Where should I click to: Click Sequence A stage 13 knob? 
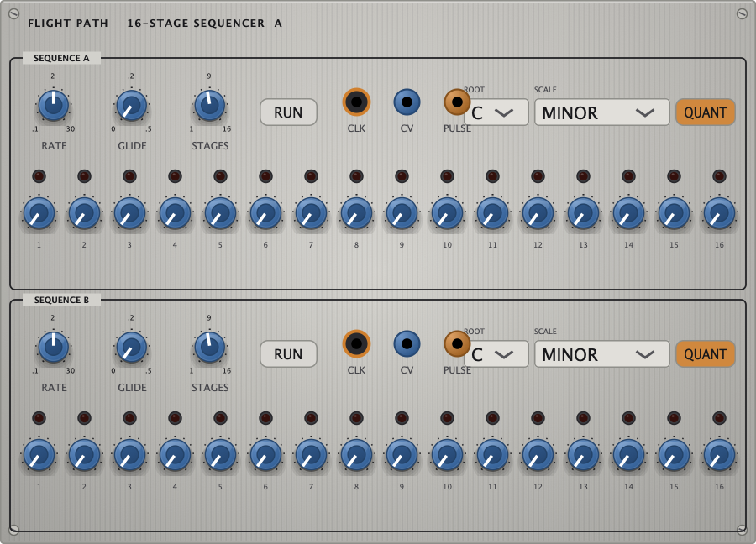tap(583, 213)
